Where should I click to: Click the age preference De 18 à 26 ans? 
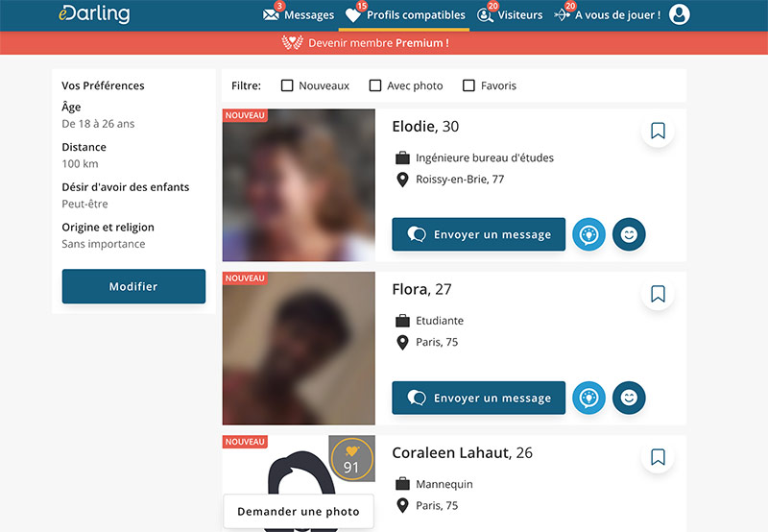(x=98, y=124)
